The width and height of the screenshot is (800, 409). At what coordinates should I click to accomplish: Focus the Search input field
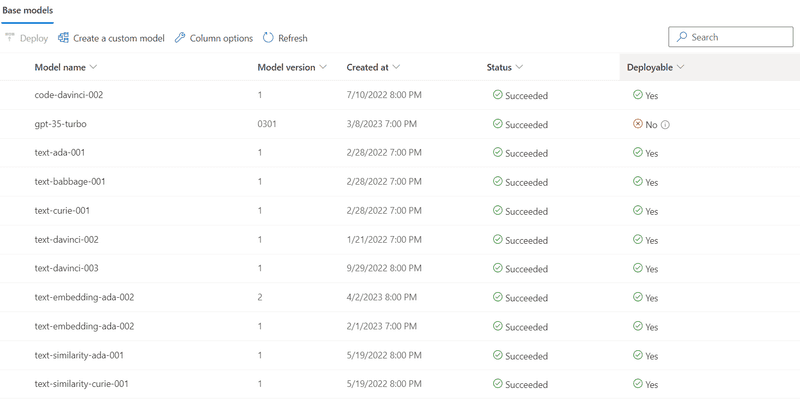731,37
